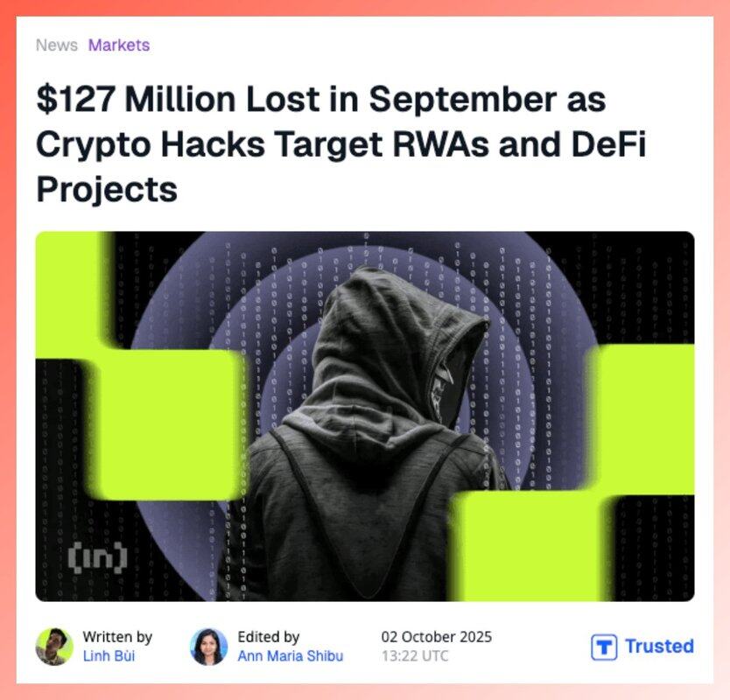The height and width of the screenshot is (700, 730).
Task: Click the BeInCrypto [in] logo watermark
Action: click(x=97, y=556)
